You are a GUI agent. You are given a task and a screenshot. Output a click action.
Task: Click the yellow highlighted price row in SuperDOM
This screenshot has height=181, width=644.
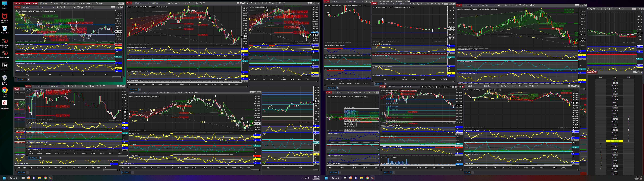coord(614,141)
